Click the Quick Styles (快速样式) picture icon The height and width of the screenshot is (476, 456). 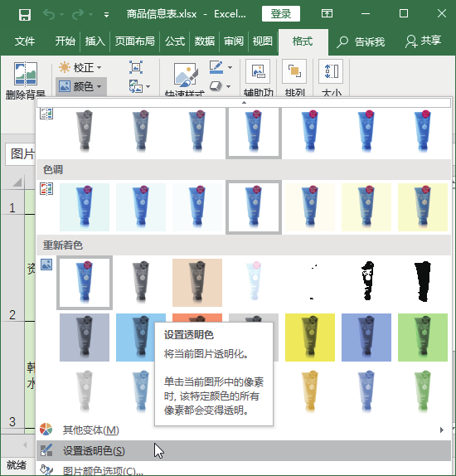click(186, 75)
